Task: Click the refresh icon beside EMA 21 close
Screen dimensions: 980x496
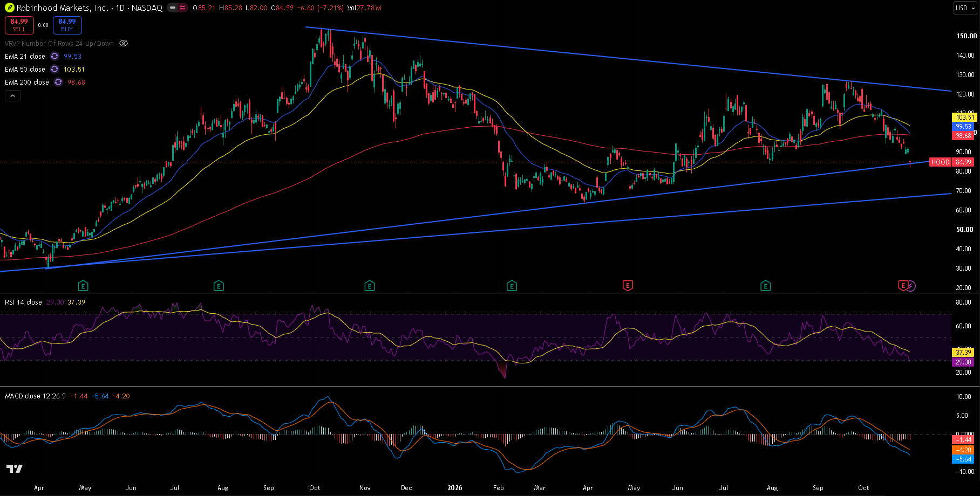Action: coord(55,56)
